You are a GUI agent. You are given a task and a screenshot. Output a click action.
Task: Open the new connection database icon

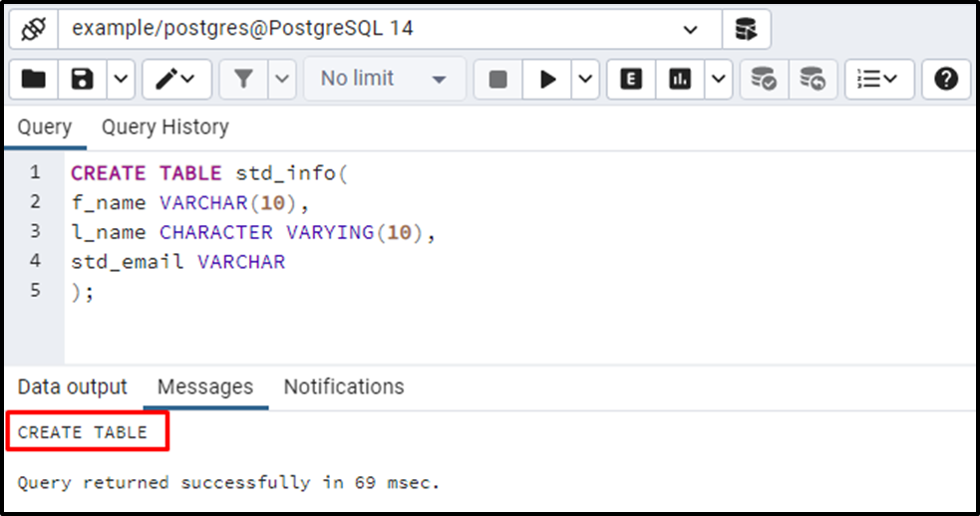pyautogui.click(x=747, y=29)
